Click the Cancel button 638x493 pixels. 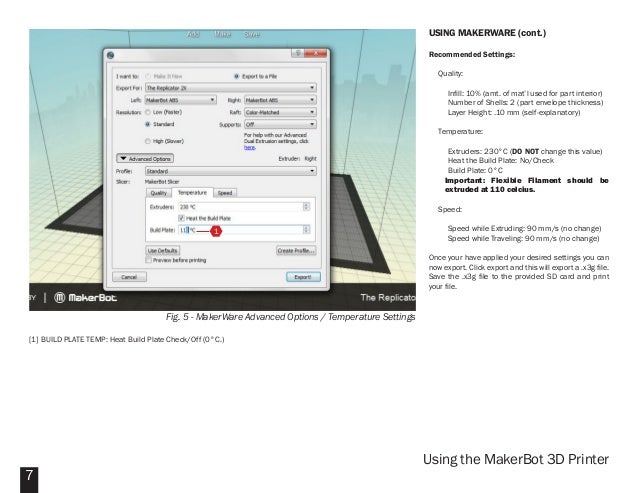[129, 277]
